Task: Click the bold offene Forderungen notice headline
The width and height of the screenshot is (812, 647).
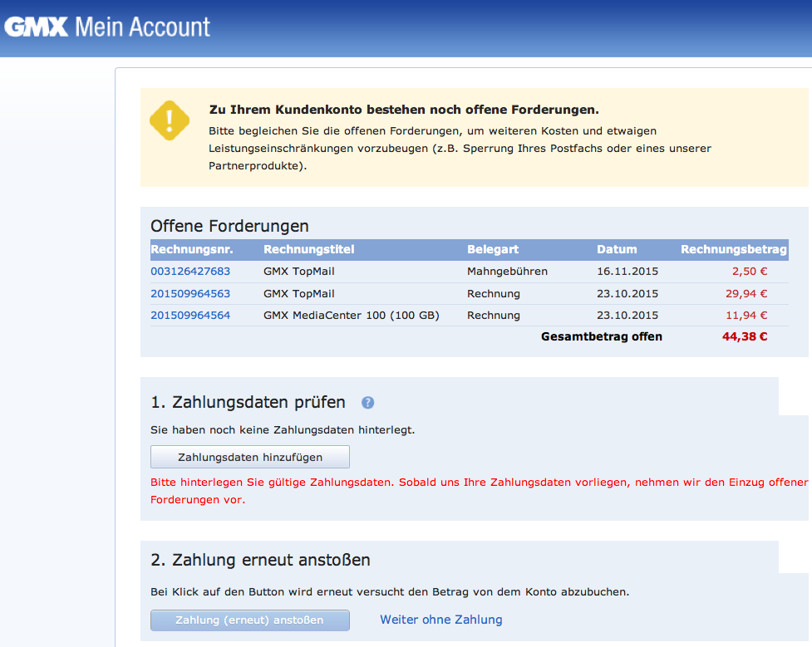Action: (404, 110)
